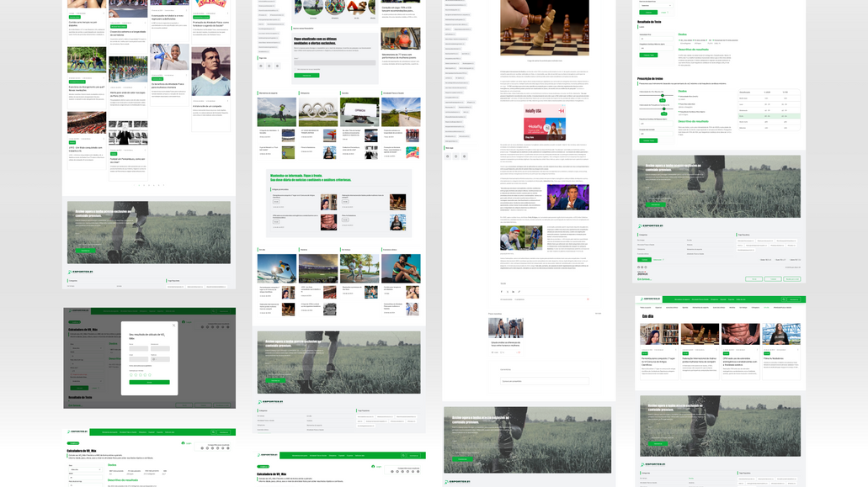Open the Selecione gender dropdown in the calculator
The width and height of the screenshot is (868, 487).
(x=86, y=468)
